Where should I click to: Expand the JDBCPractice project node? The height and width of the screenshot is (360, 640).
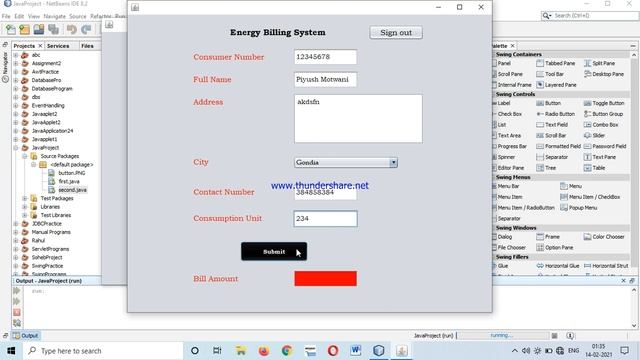16,224
